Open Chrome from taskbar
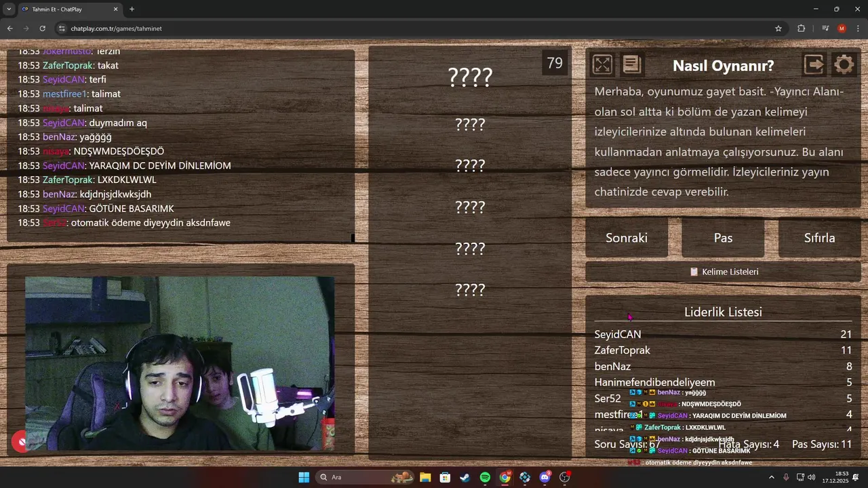This screenshot has height=488, width=868. pyautogui.click(x=505, y=477)
